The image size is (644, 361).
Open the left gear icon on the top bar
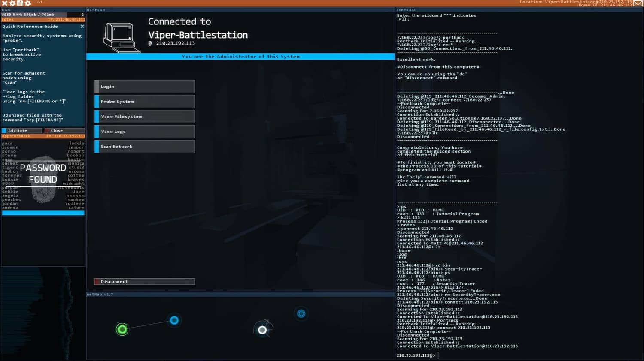[x=12, y=3]
